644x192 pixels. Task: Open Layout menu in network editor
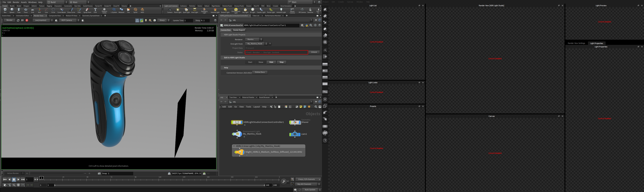[256, 107]
